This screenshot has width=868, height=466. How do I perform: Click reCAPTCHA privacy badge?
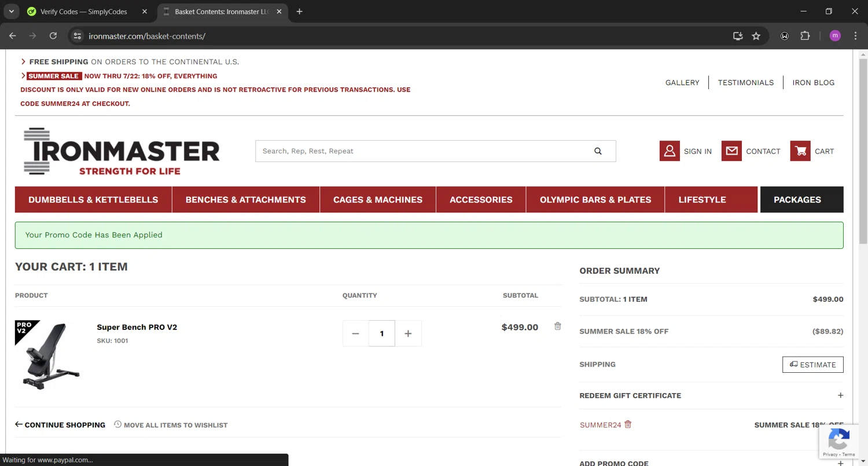(838, 443)
